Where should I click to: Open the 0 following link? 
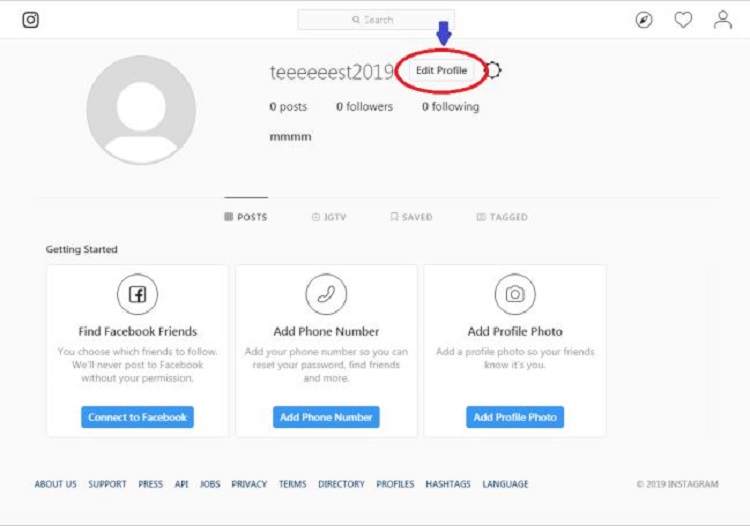[x=451, y=107]
